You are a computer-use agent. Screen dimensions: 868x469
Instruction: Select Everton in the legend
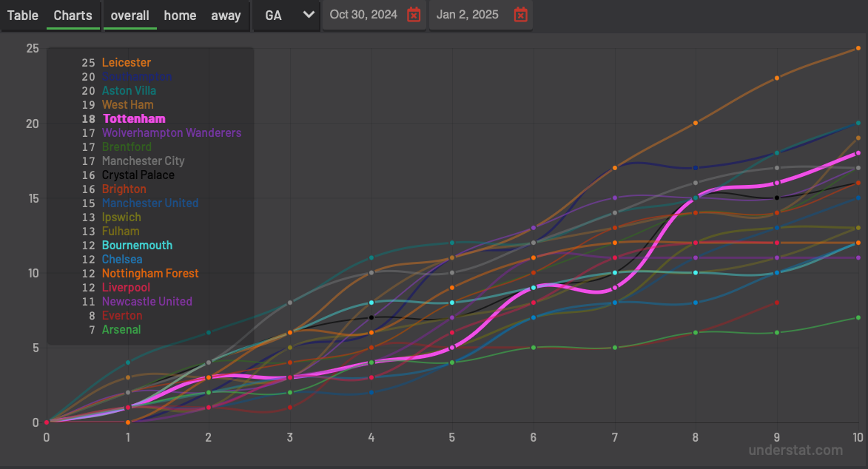(x=122, y=316)
